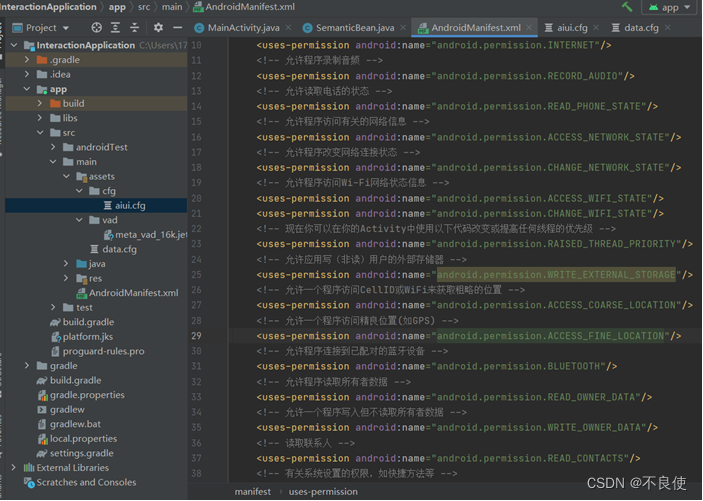The height and width of the screenshot is (501, 703).
Task: Close the aiui.cfg tab
Action: coord(596,28)
